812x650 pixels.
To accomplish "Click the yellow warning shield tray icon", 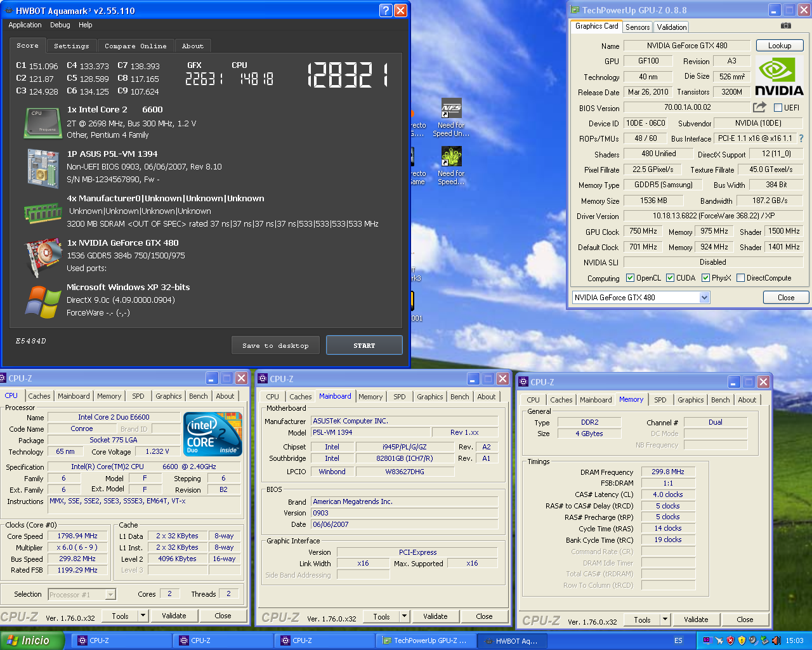I will click(x=742, y=640).
